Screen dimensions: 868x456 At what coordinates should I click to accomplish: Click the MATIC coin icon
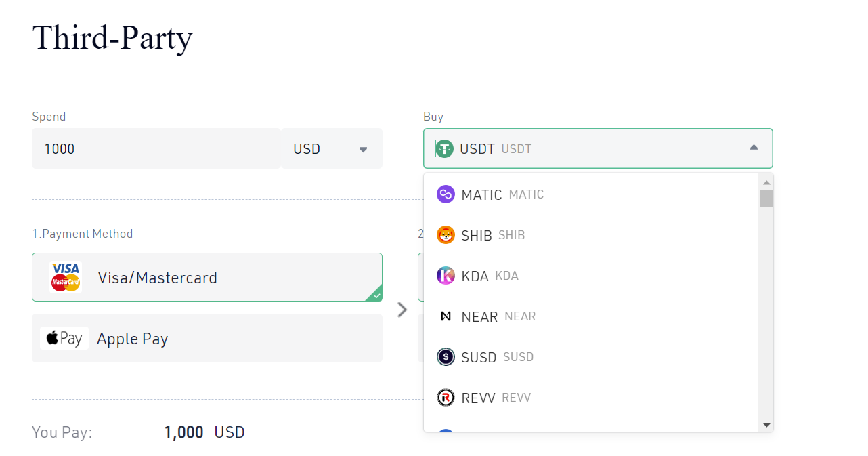pos(446,194)
